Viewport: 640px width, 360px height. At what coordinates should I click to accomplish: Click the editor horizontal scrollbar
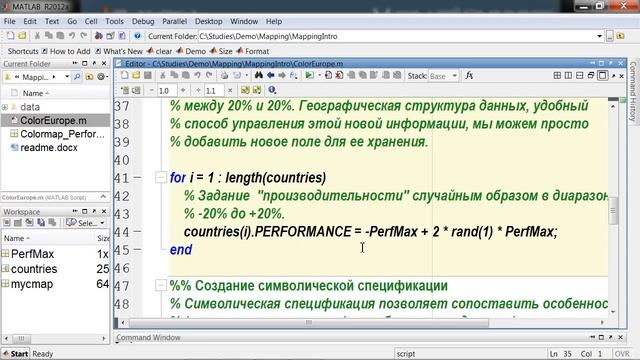[x=309, y=322]
